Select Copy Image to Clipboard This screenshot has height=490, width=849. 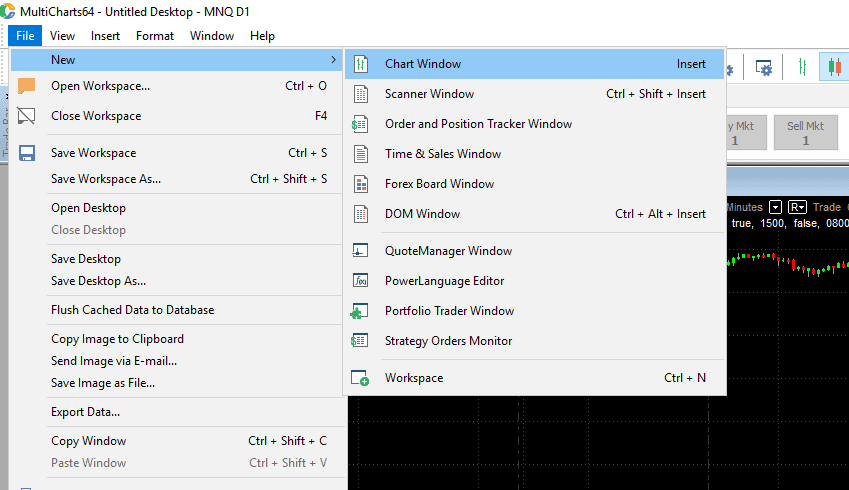click(x=177, y=339)
